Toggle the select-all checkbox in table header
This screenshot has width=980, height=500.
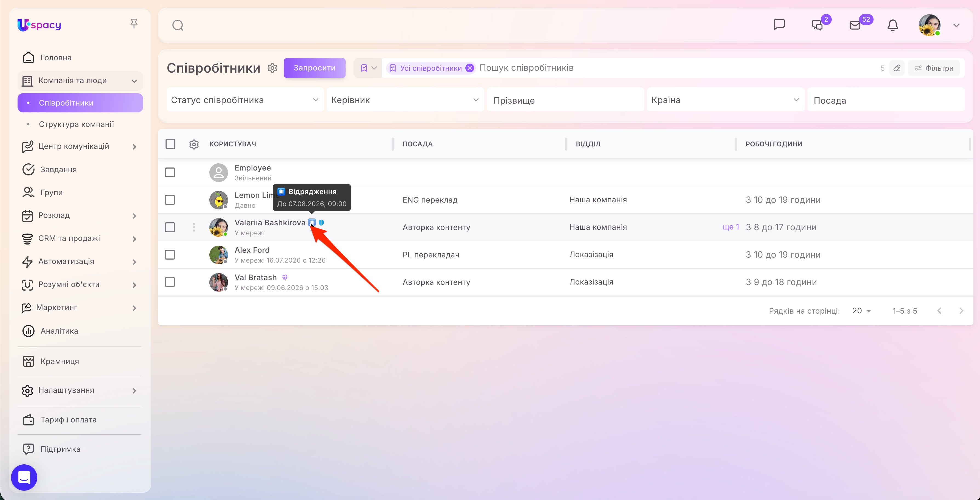point(170,144)
